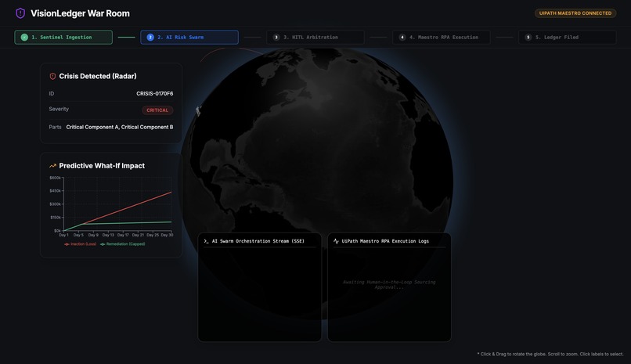This screenshot has height=364, width=631.
Task: Click the CRITICAL severity badge
Action: click(157, 110)
